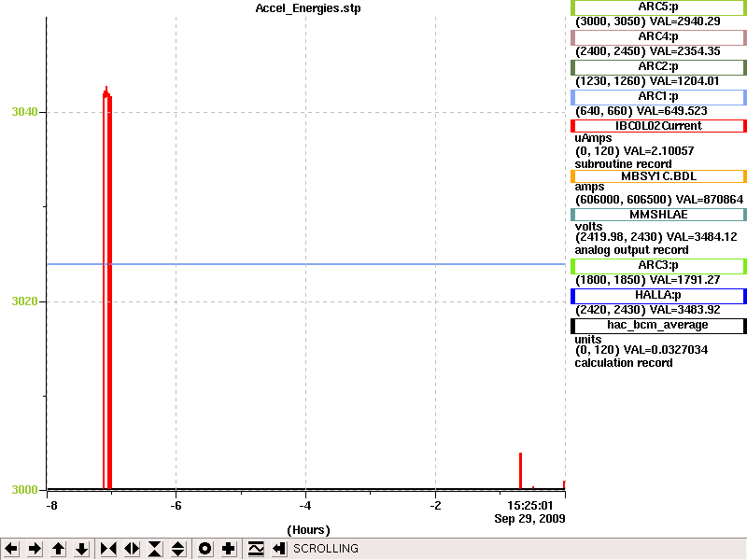Click the hac_bcm_average value VAL=0.0327034

click(x=666, y=350)
